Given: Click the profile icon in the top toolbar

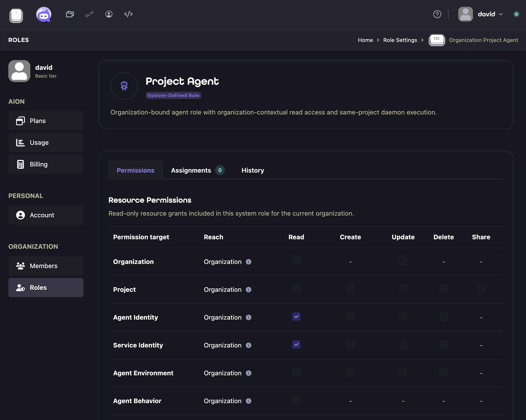Looking at the screenshot, I should point(109,14).
